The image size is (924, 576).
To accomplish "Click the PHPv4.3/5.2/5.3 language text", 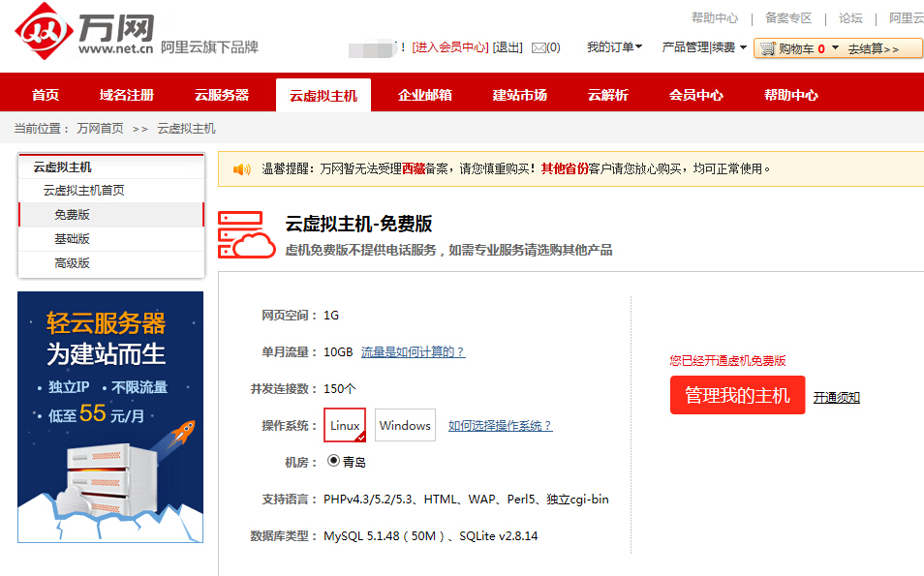I will (x=368, y=500).
